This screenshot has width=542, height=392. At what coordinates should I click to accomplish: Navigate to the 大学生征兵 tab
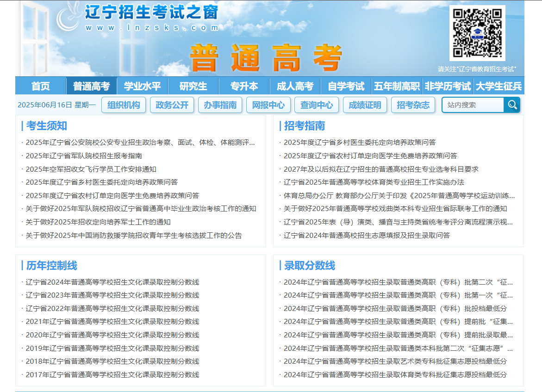[x=498, y=86]
